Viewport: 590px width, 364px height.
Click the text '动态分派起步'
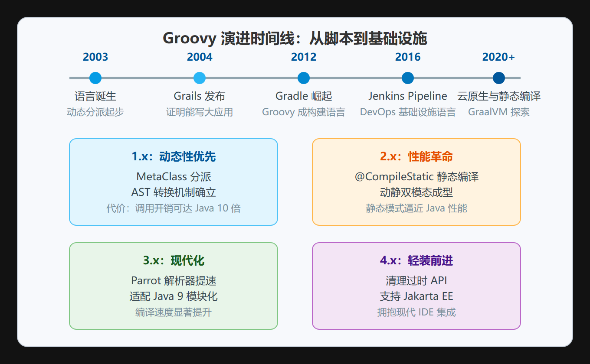tap(95, 112)
